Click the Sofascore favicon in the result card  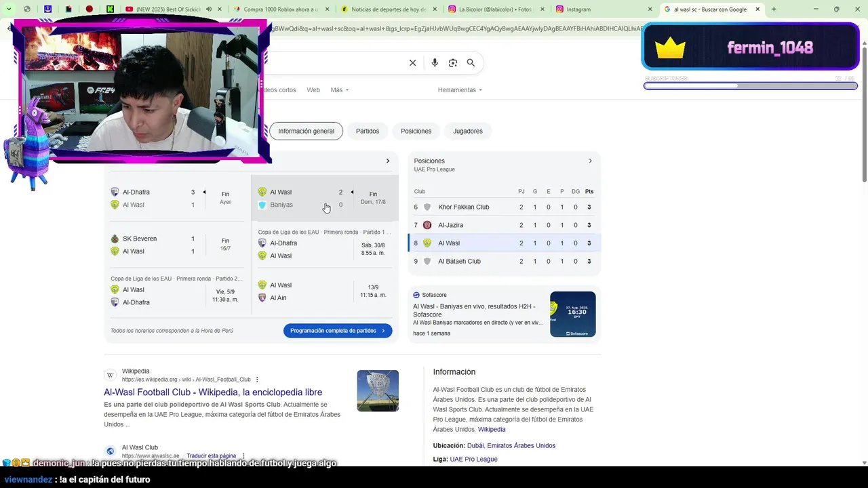[416, 295]
